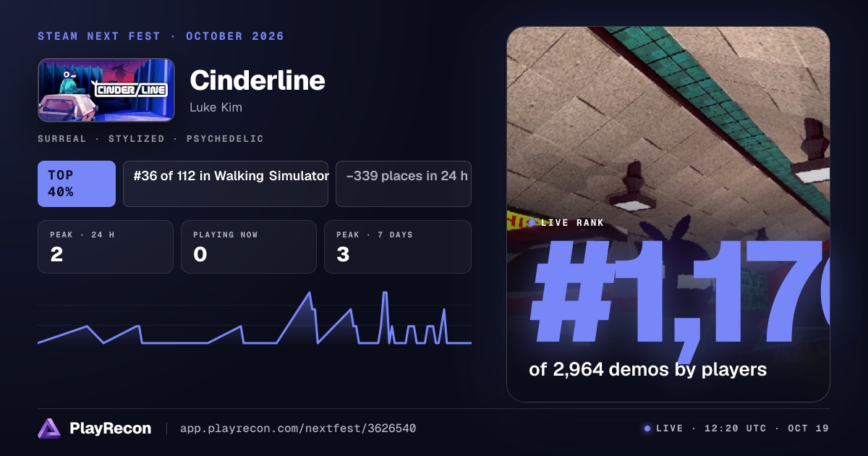Click the '-339 places in 24 h' badge

(x=404, y=184)
